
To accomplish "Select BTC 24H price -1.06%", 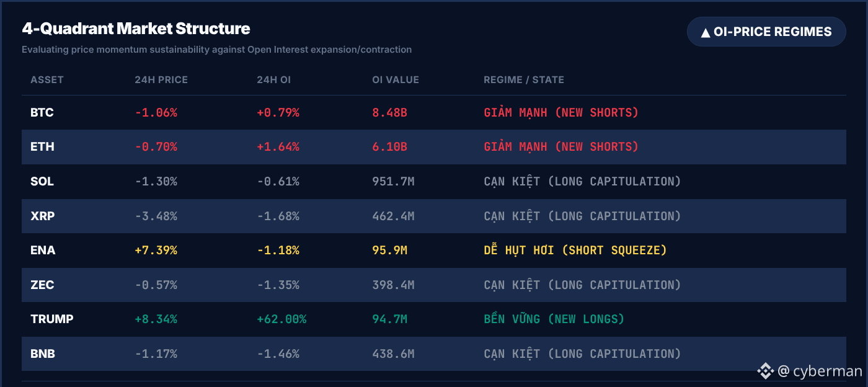I will click(x=156, y=113).
